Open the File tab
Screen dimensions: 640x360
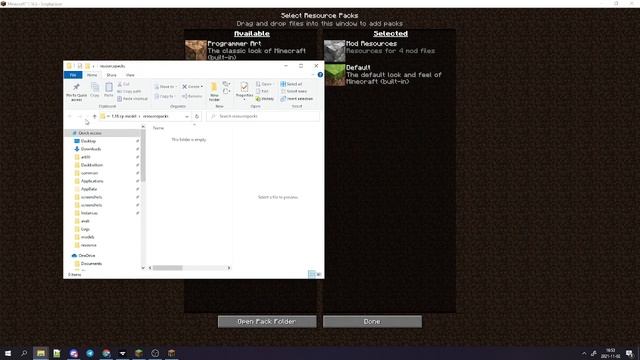pyautogui.click(x=73, y=75)
